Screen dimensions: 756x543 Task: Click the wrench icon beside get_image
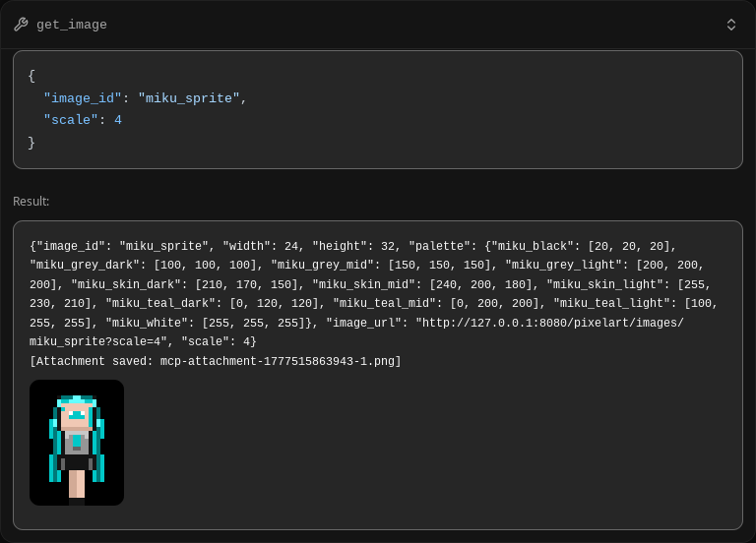pyautogui.click(x=21, y=24)
